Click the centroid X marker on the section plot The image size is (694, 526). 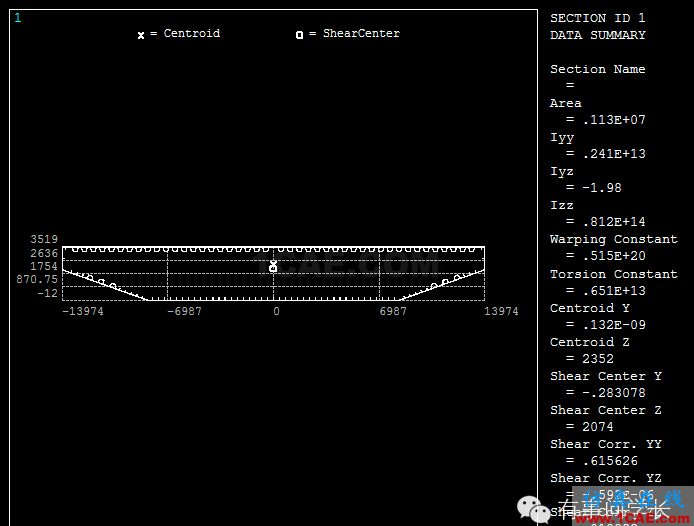click(x=273, y=263)
